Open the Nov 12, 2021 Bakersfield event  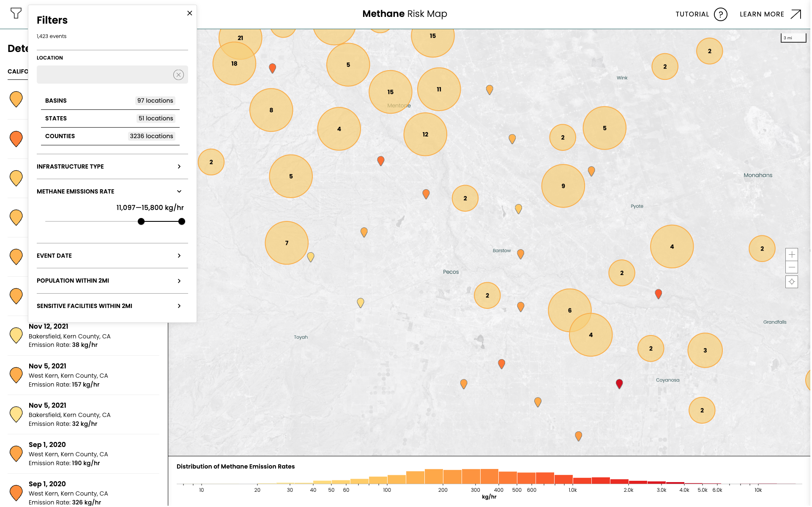[70, 336]
